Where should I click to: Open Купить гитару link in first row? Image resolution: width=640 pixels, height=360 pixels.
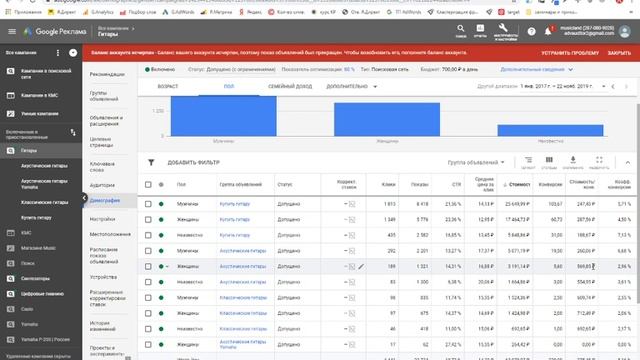pyautogui.click(x=234, y=204)
